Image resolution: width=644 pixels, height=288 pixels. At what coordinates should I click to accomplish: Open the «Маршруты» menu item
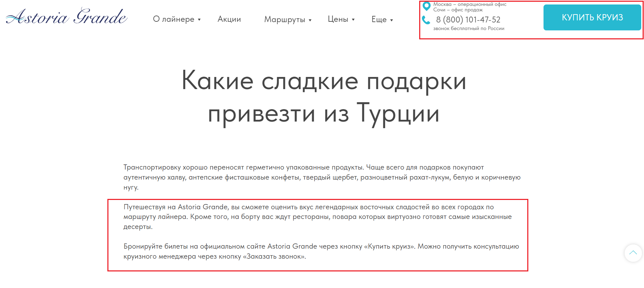285,20
